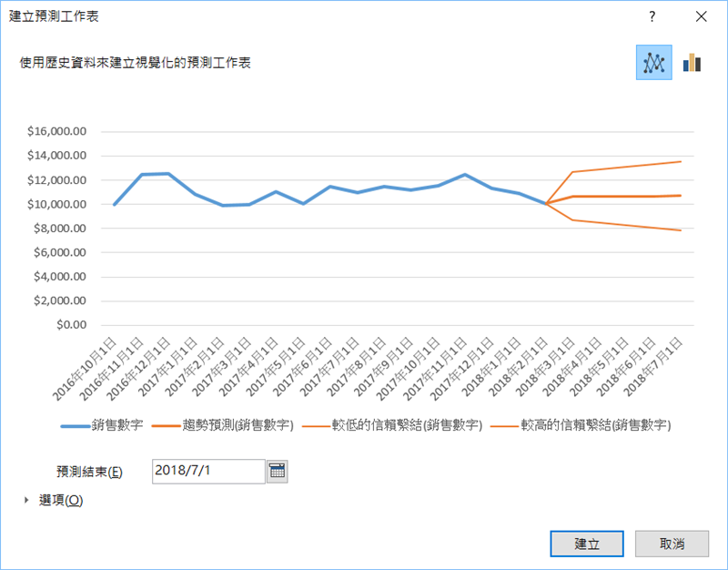Click the $4,000.00 axis label
This screenshot has width=728, height=570.
tap(60, 277)
